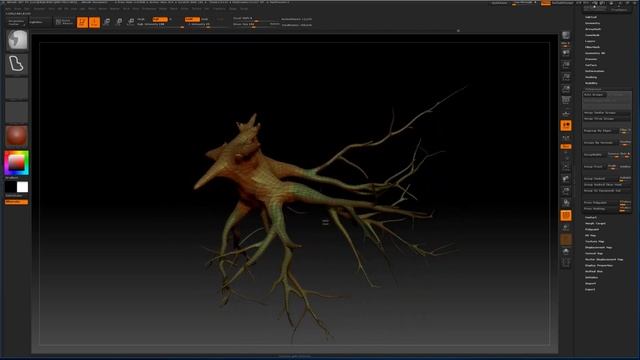This screenshot has height=360, width=640.
Task: Open the Transform menu
Action: [219, 8]
